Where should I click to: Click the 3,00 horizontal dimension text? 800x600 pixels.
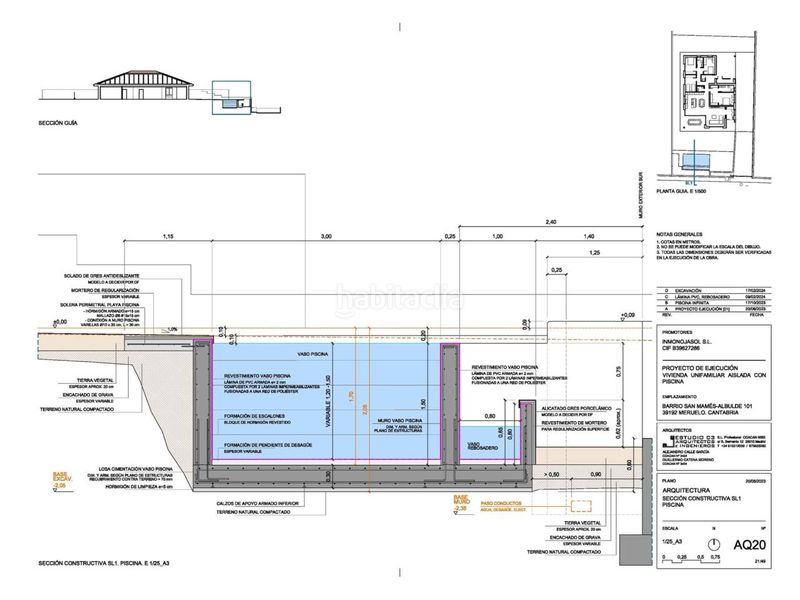pos(327,236)
